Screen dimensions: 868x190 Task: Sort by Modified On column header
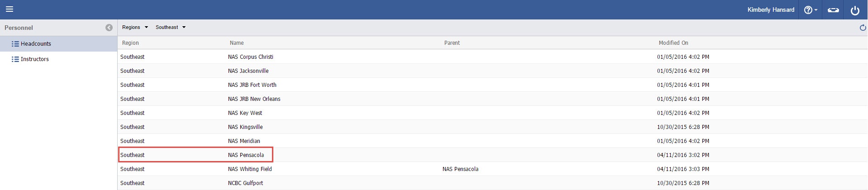pos(673,43)
